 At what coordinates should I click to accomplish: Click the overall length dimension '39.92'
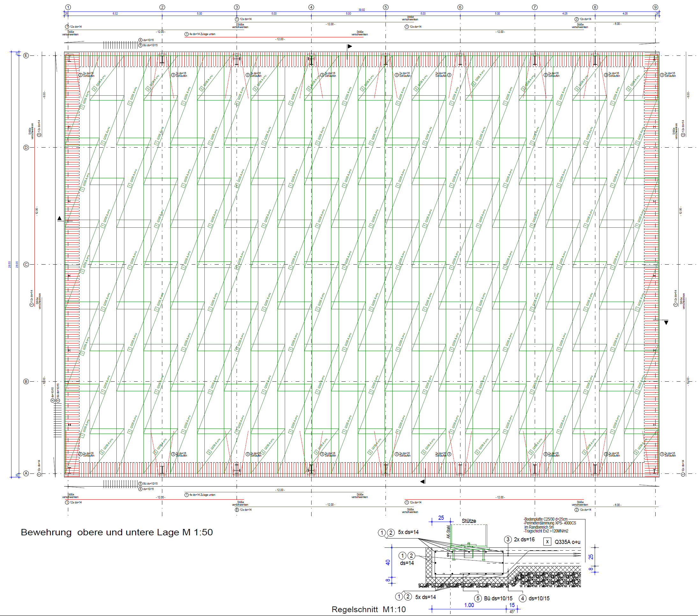[362, 10]
